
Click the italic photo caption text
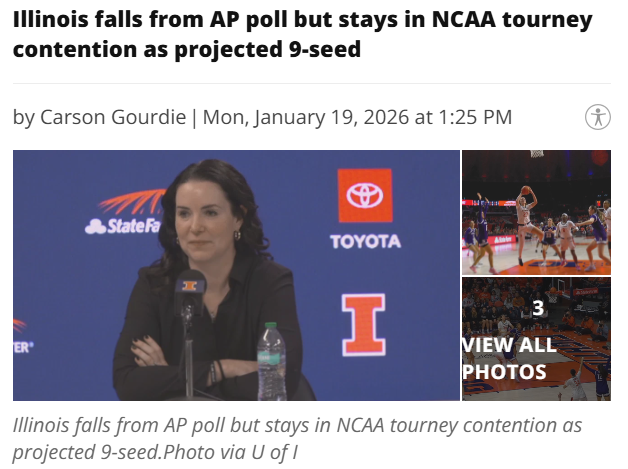tap(297, 438)
